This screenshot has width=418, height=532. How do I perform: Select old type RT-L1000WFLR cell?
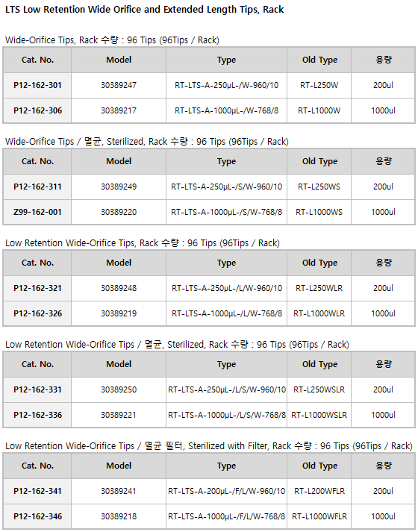pos(319,516)
